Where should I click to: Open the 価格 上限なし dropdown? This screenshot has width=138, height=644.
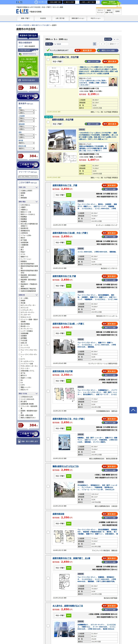click(x=26, y=113)
